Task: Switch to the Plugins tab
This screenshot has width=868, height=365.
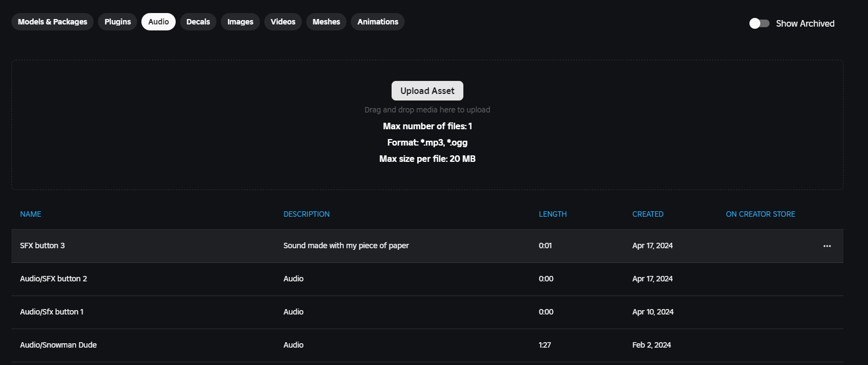Action: click(x=117, y=22)
